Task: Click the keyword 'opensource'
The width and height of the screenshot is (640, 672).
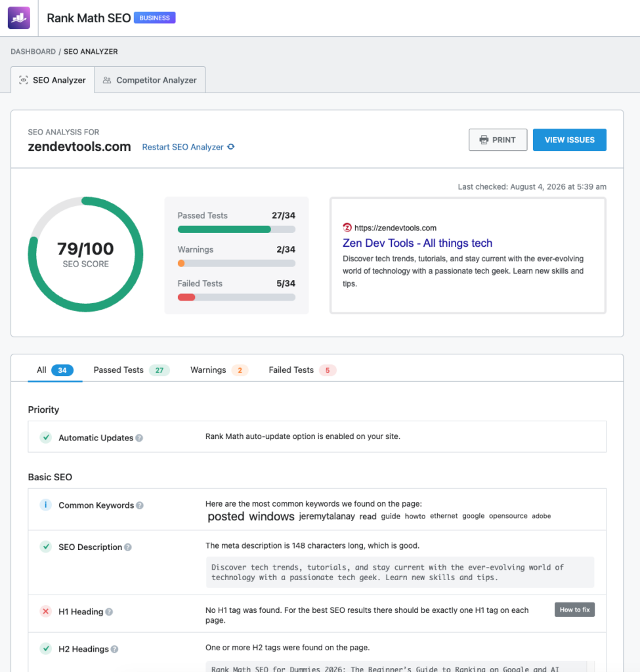Action: (508, 516)
